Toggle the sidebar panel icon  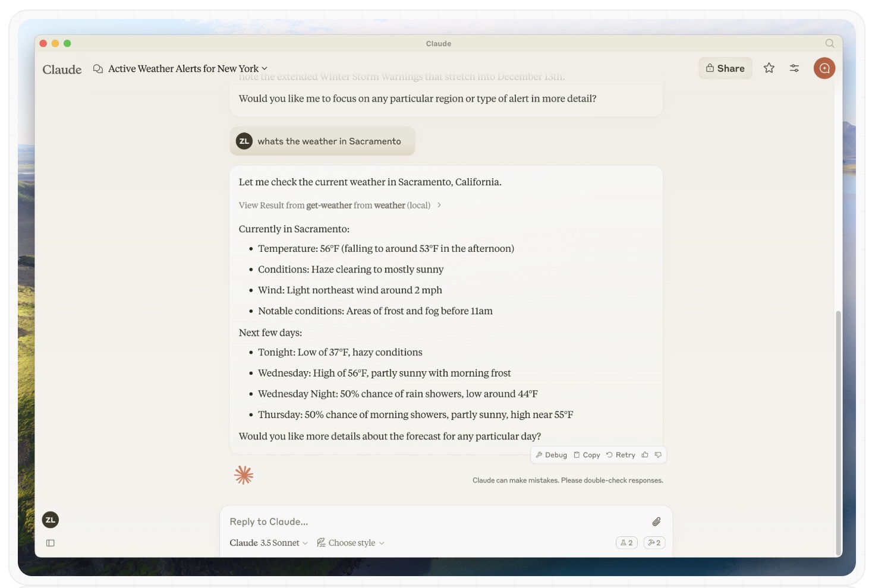coord(51,543)
